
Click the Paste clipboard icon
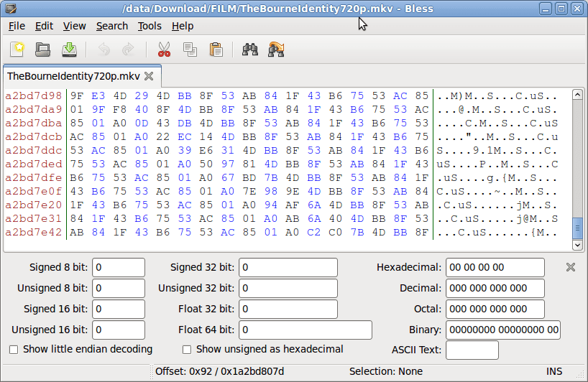(216, 50)
